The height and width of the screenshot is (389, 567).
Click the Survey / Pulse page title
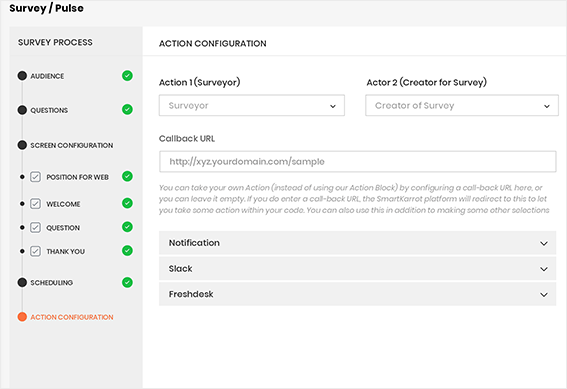(46, 8)
